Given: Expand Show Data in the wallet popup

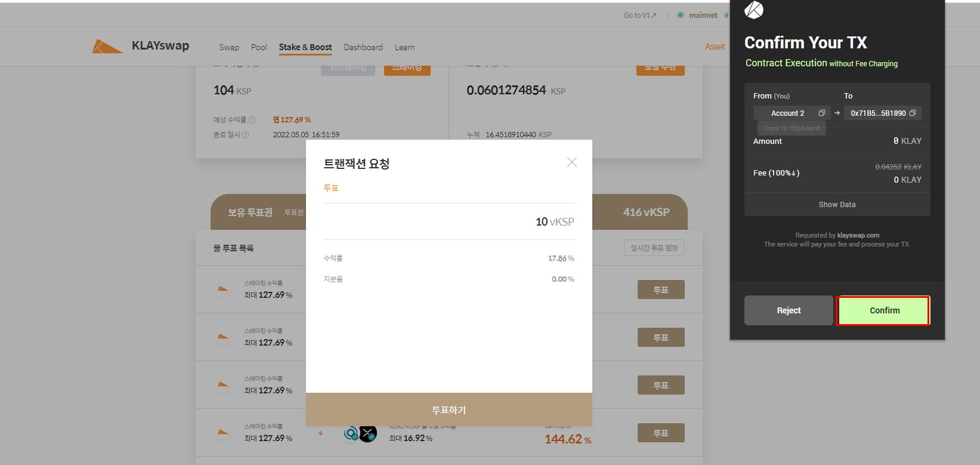Looking at the screenshot, I should point(837,205).
